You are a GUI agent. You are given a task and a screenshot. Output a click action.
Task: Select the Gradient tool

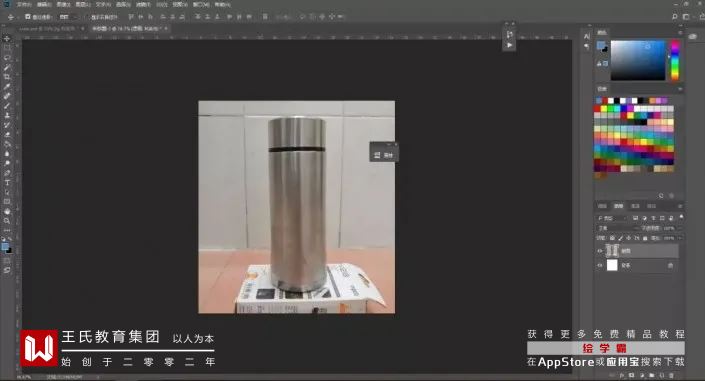(x=7, y=144)
